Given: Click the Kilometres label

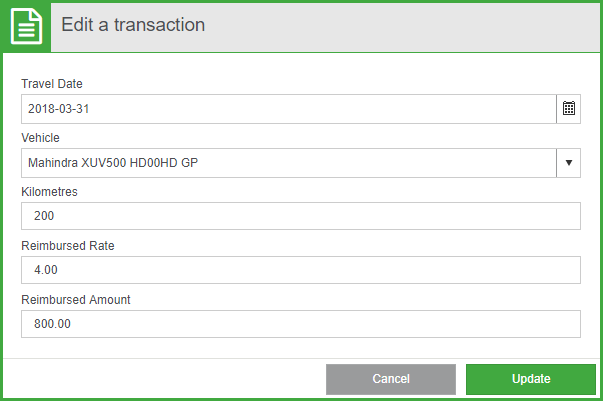Looking at the screenshot, I should 49,191.
